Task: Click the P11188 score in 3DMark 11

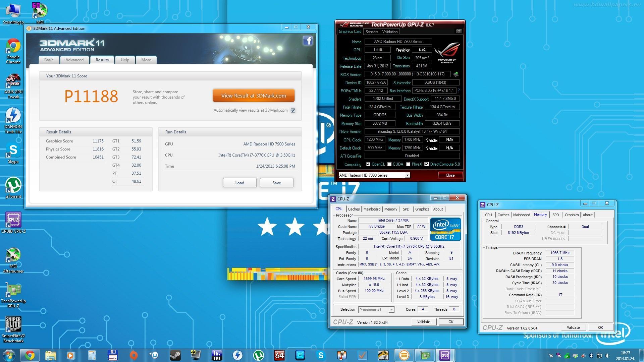Action: [x=91, y=96]
